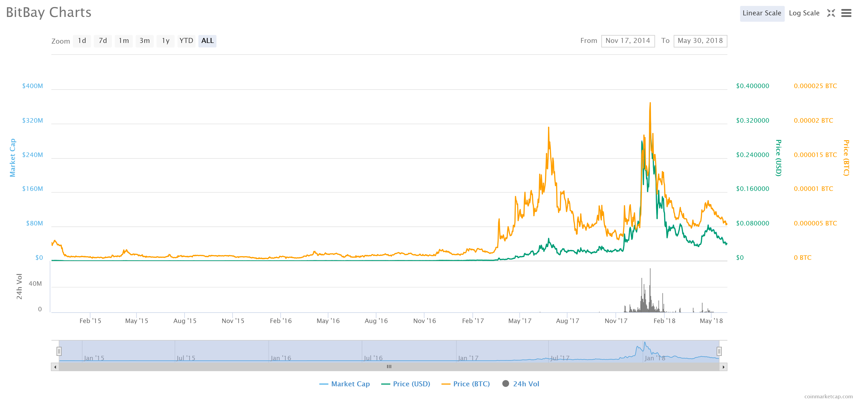The image size is (868, 401).
Task: Set zoom range to YTD
Action: point(186,41)
